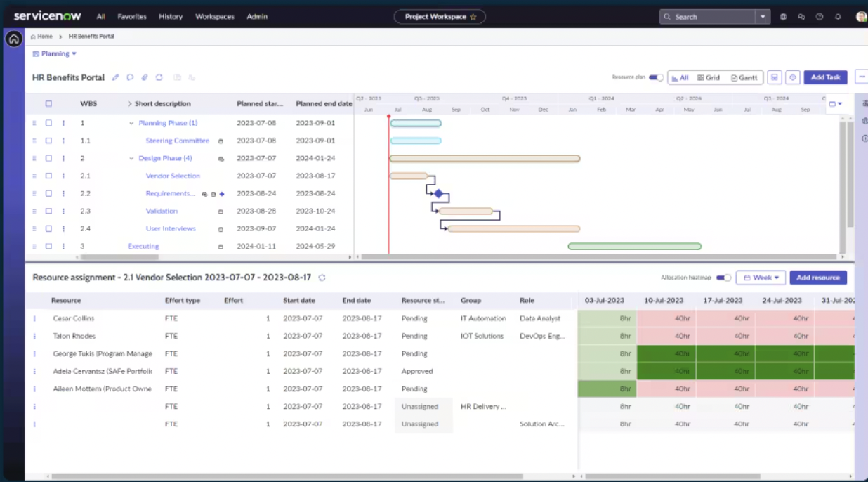Viewport: 868px width, 482px height.
Task: Refresh the resource assignment list
Action: [x=322, y=278]
